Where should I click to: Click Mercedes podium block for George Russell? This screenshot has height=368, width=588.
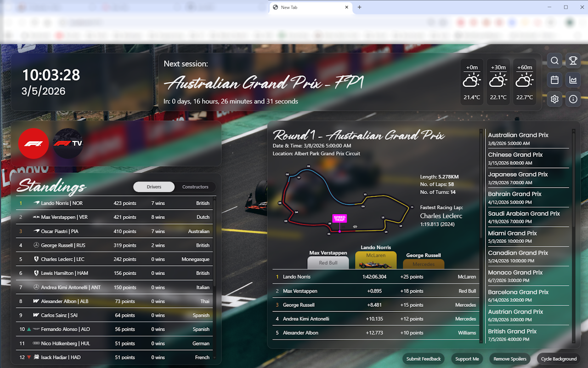coord(424,264)
